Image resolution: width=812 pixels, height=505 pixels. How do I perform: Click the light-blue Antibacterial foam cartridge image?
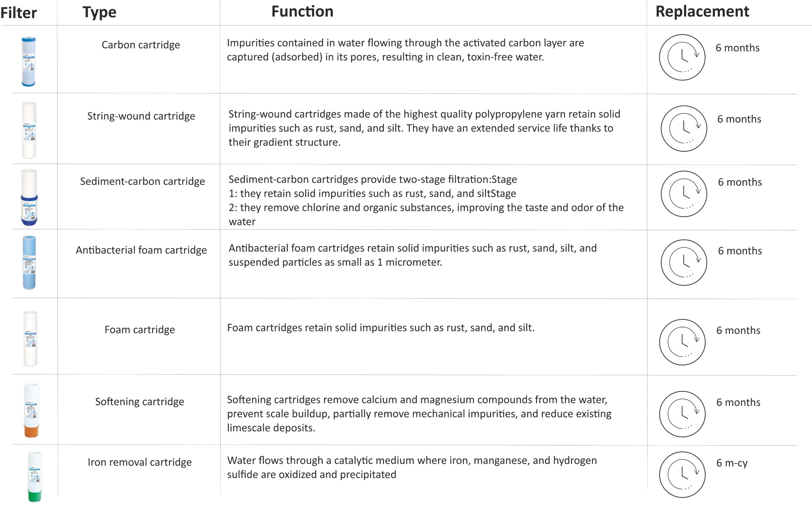29,262
